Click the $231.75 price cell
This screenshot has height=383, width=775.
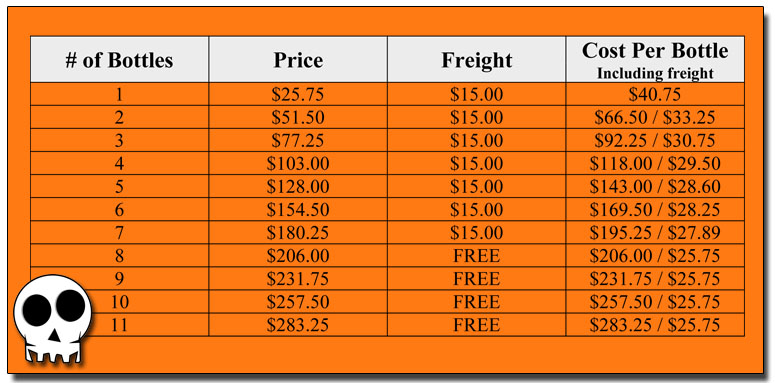(x=298, y=279)
